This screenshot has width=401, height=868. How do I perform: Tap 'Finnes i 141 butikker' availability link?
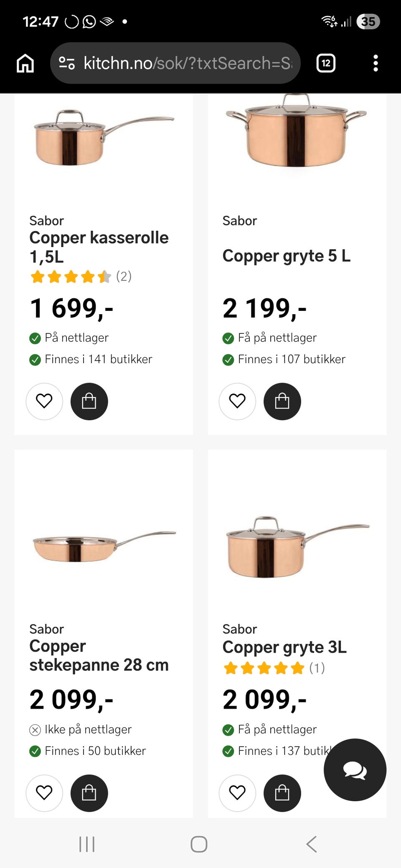tap(98, 359)
